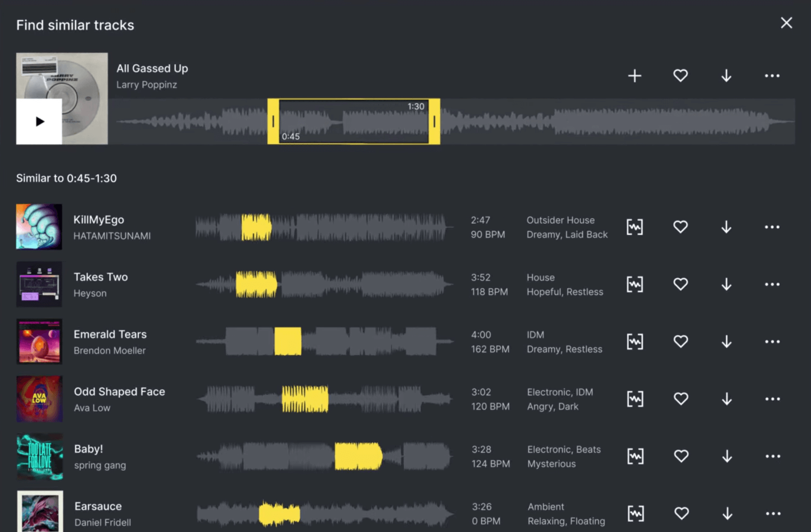The width and height of the screenshot is (811, 532).
Task: Expand more options menu for Earsauce
Action: tap(773, 513)
